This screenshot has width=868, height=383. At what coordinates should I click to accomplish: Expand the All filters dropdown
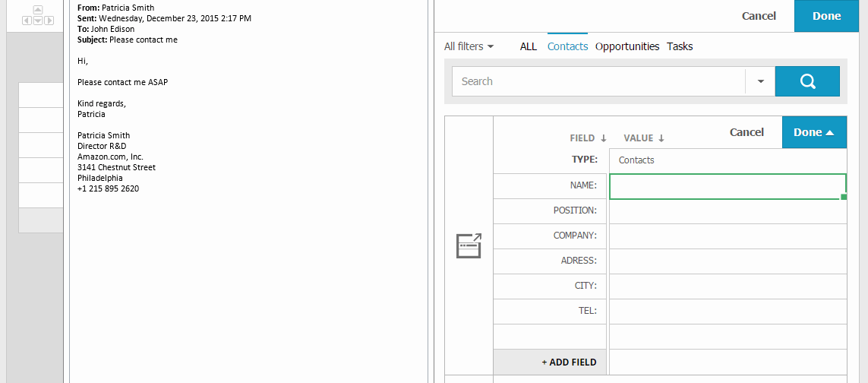469,47
